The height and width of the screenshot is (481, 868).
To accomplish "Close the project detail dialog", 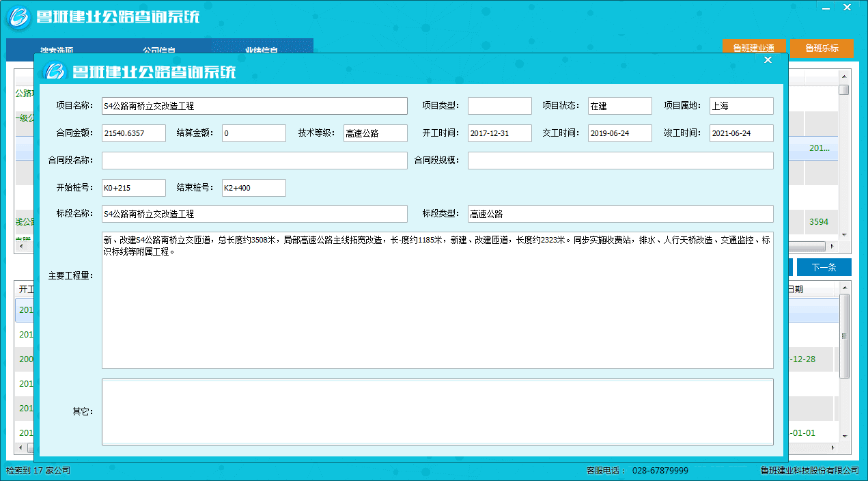I will pyautogui.click(x=768, y=60).
